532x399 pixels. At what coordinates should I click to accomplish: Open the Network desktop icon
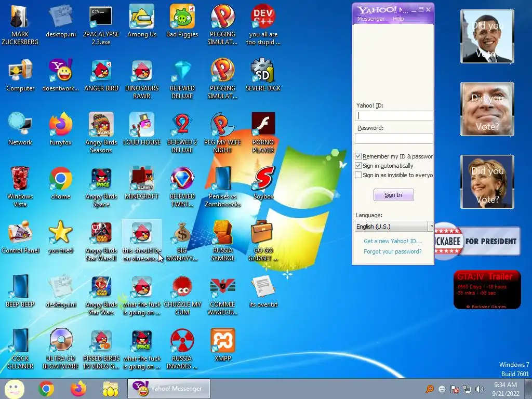pos(20,129)
